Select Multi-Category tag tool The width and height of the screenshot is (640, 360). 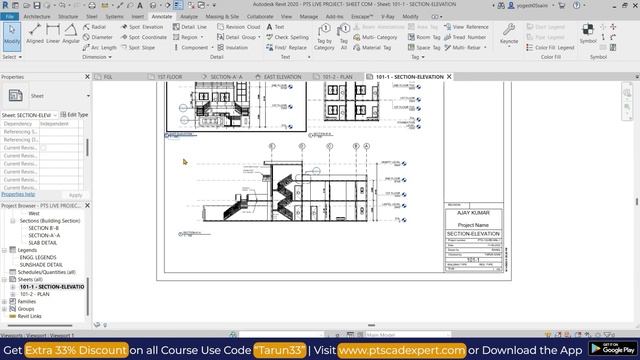coord(375,37)
